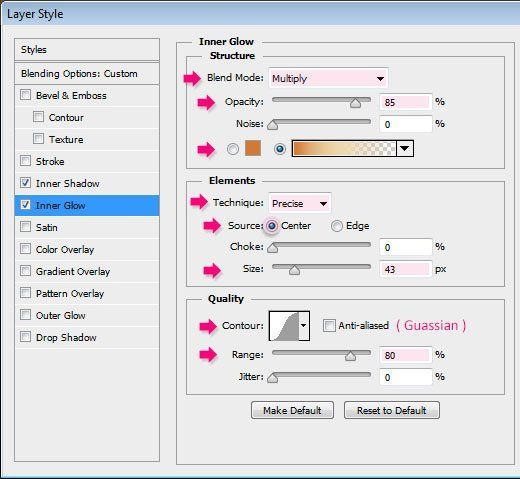
Task: Open the Technique dropdown
Action: 300,203
